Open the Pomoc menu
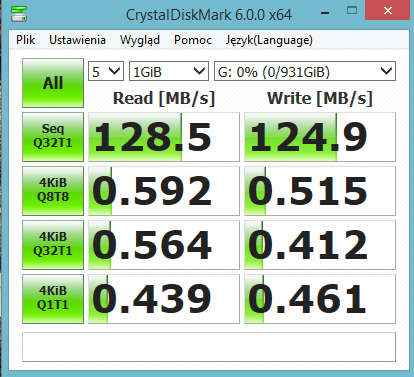The width and height of the screenshot is (414, 377). tap(193, 40)
